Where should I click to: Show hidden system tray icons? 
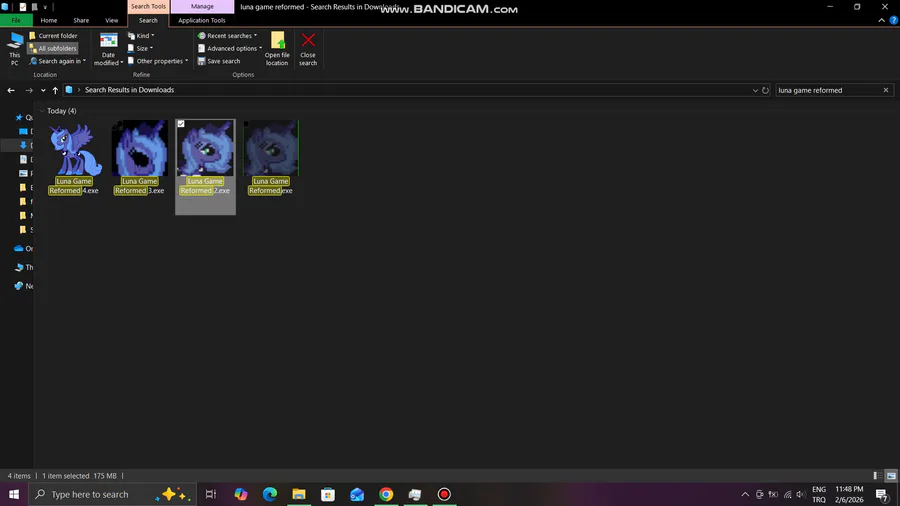[745, 494]
